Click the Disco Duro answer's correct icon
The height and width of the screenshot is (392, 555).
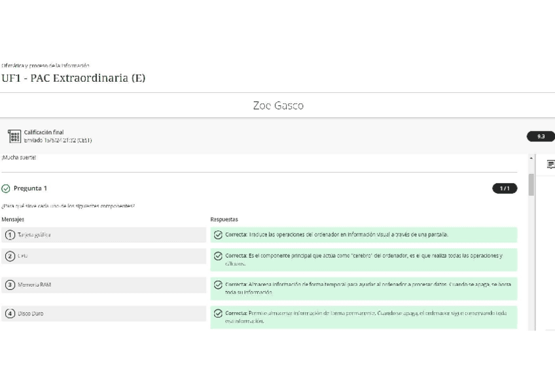[218, 313]
